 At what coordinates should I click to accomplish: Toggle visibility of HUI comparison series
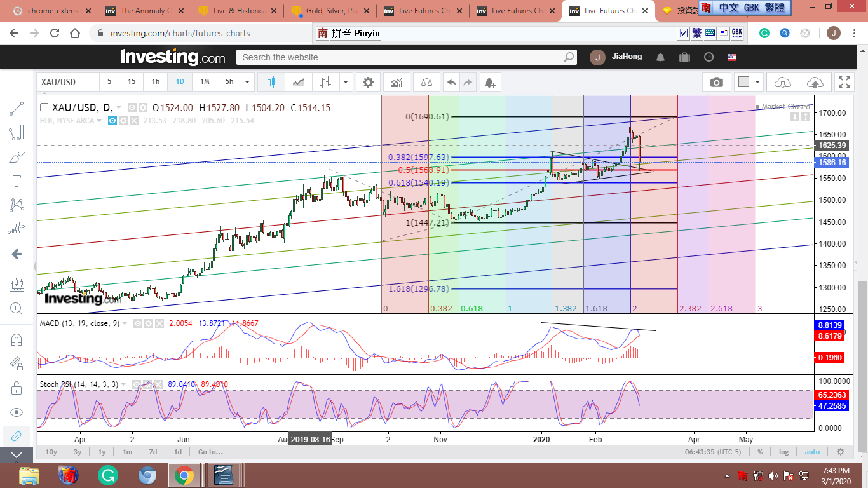pyautogui.click(x=112, y=121)
